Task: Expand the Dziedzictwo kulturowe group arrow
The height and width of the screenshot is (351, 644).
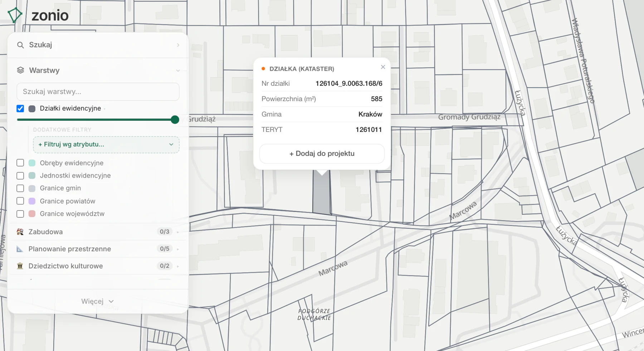Action: click(x=178, y=266)
